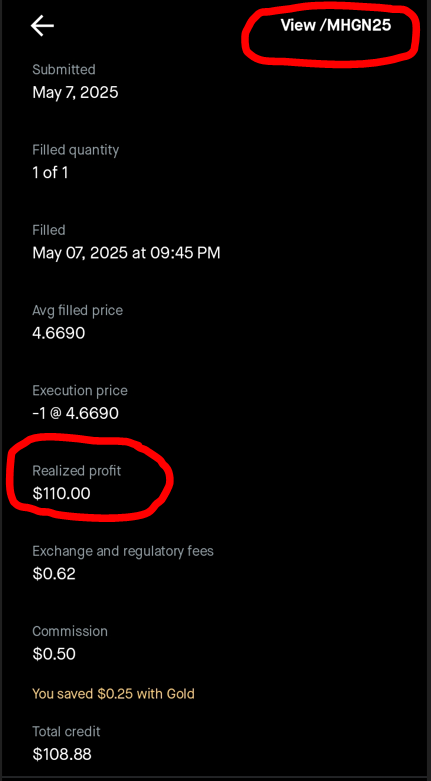Click the 1 of 1 filled quantity value
This screenshot has width=431, height=781.
pos(50,173)
